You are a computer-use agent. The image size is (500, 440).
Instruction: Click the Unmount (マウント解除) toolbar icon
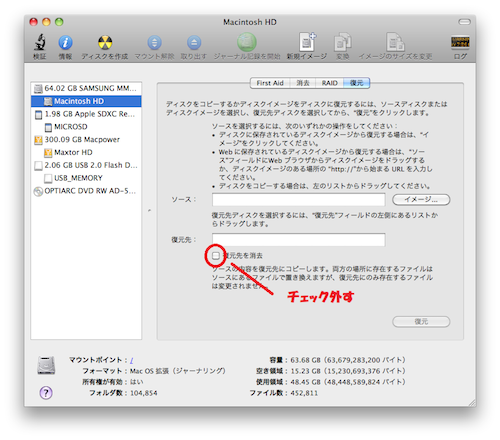[x=154, y=43]
